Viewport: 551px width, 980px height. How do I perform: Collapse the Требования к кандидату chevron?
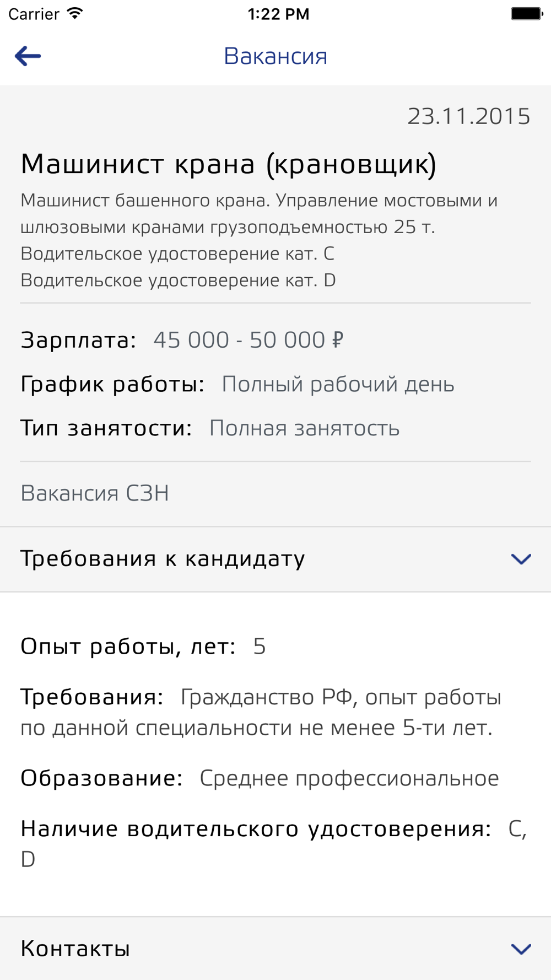click(x=521, y=559)
